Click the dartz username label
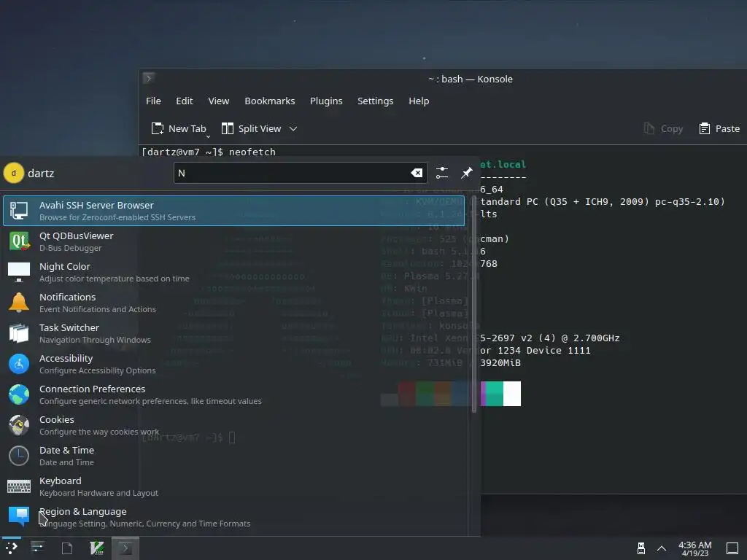747x560 pixels. point(41,174)
